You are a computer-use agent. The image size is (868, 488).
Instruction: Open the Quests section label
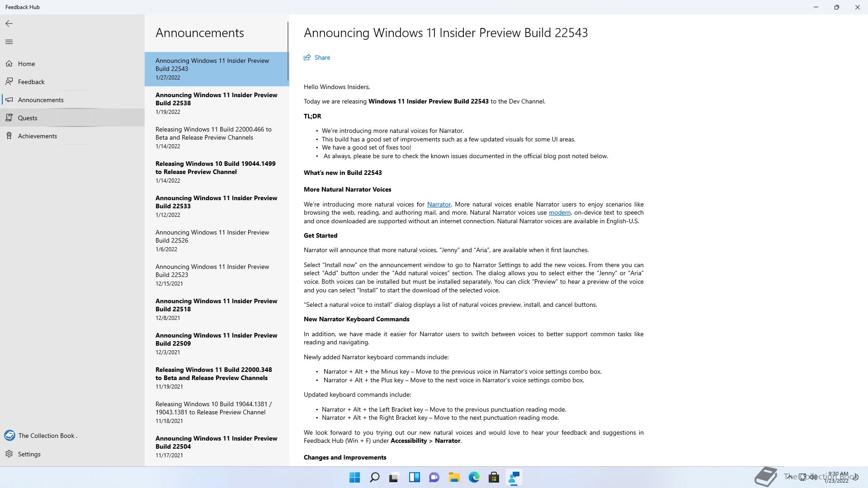(28, 118)
